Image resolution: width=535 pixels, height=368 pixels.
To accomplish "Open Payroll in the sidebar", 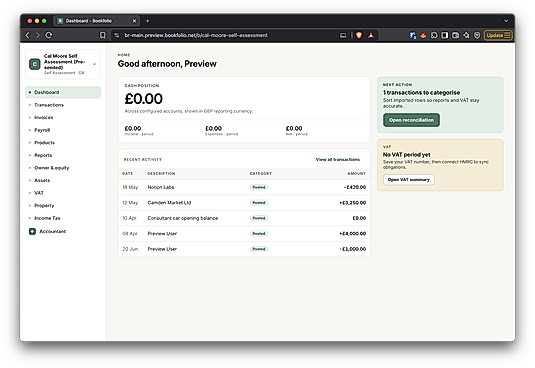I will pyautogui.click(x=63, y=130).
